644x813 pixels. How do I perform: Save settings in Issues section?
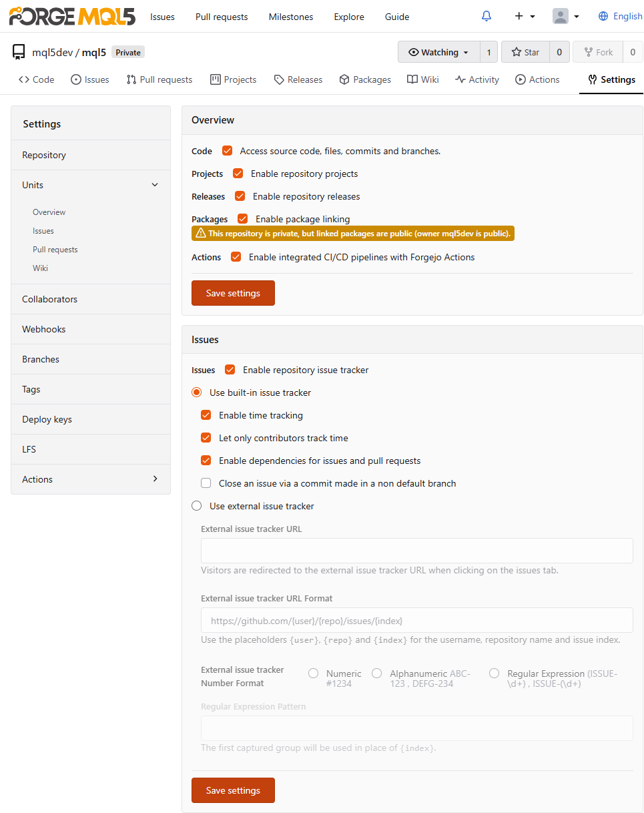pyautogui.click(x=233, y=790)
